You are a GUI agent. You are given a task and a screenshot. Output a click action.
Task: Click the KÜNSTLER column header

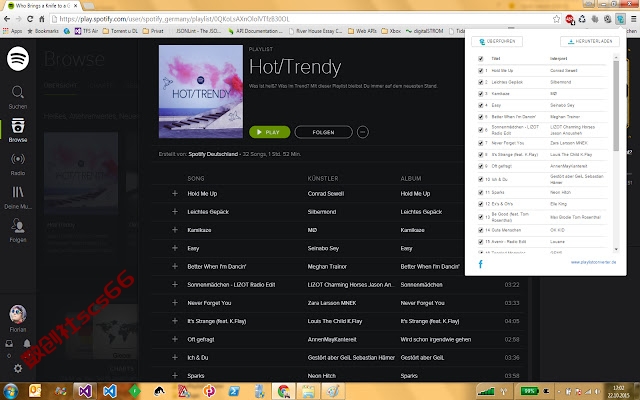pos(323,178)
